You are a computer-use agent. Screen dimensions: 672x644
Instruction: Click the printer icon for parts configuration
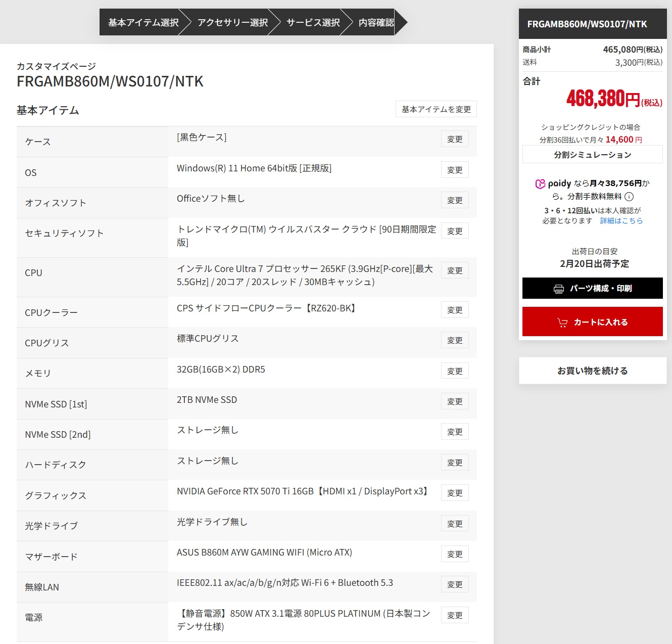pyautogui.click(x=558, y=289)
